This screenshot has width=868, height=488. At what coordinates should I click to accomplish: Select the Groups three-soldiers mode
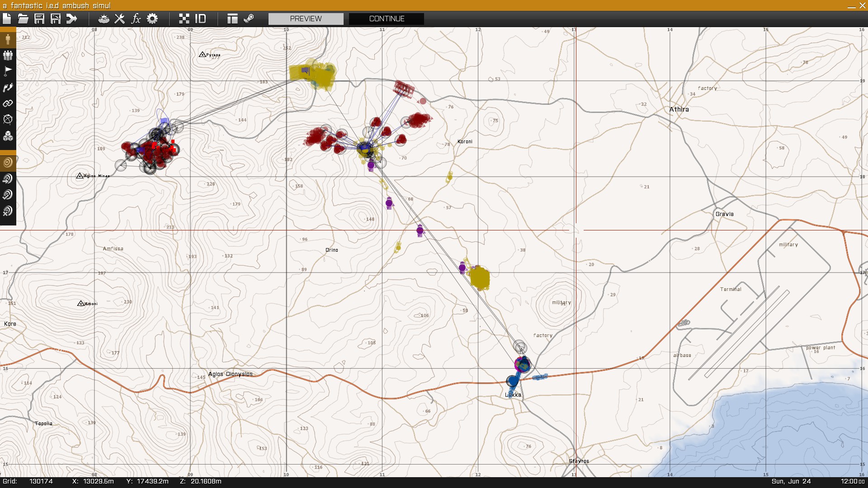pos(8,56)
